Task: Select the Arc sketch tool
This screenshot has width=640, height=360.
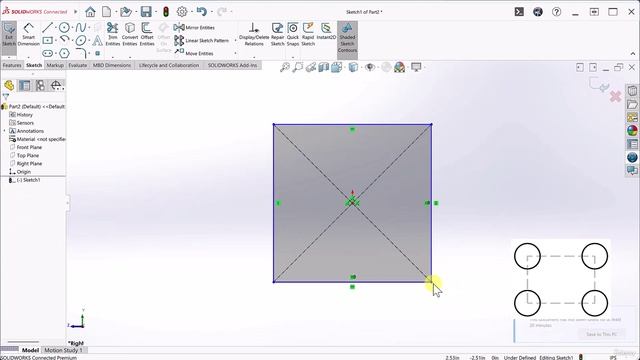Action: pos(64,40)
